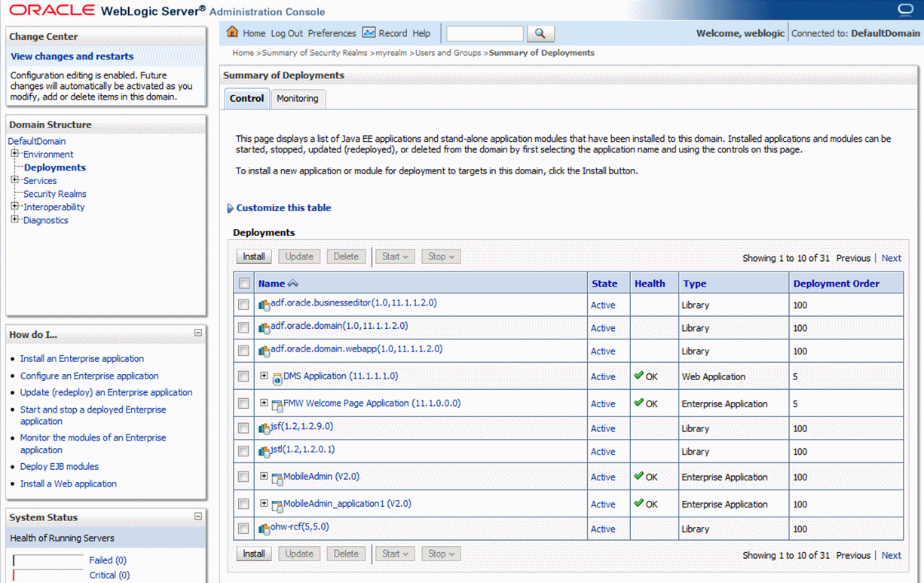Open the Help menu item
The width and height of the screenshot is (924, 583).
point(421,33)
